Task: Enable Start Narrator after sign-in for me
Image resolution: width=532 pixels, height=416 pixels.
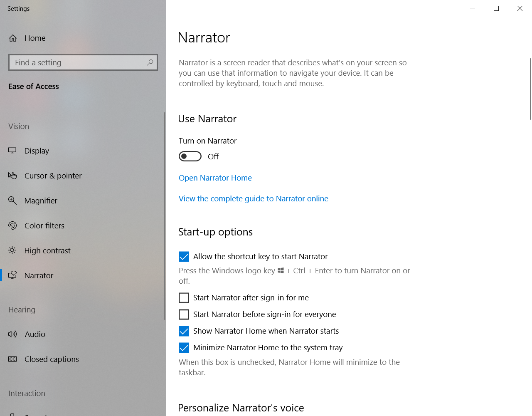Action: (184, 298)
